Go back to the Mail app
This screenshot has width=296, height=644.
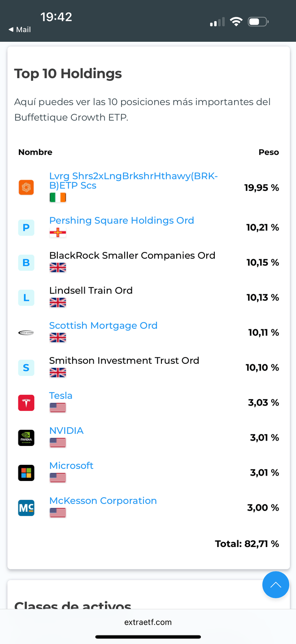pyautogui.click(x=20, y=30)
